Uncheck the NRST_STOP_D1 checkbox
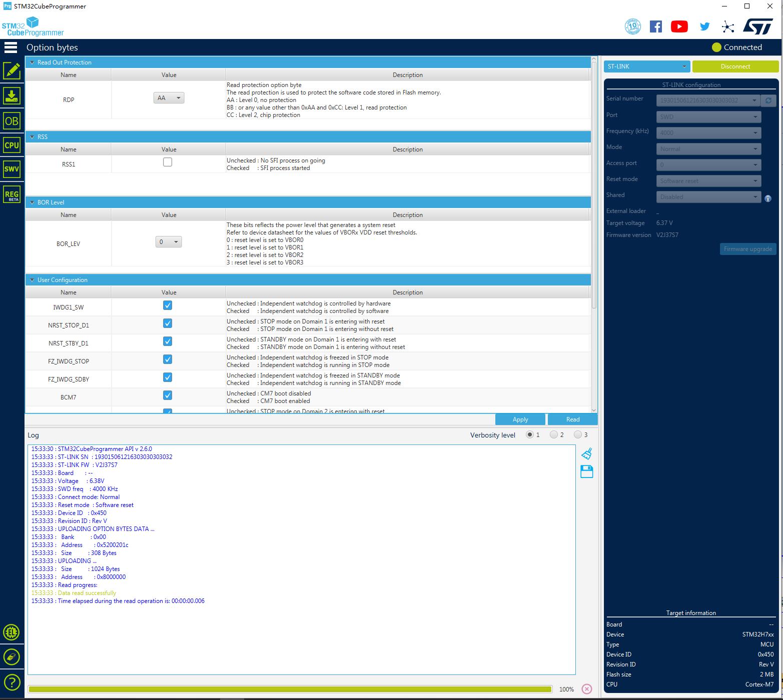 (x=168, y=323)
